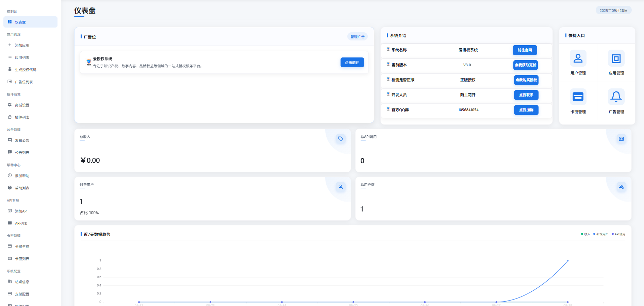Open the 管理广告 link

[x=357, y=36]
